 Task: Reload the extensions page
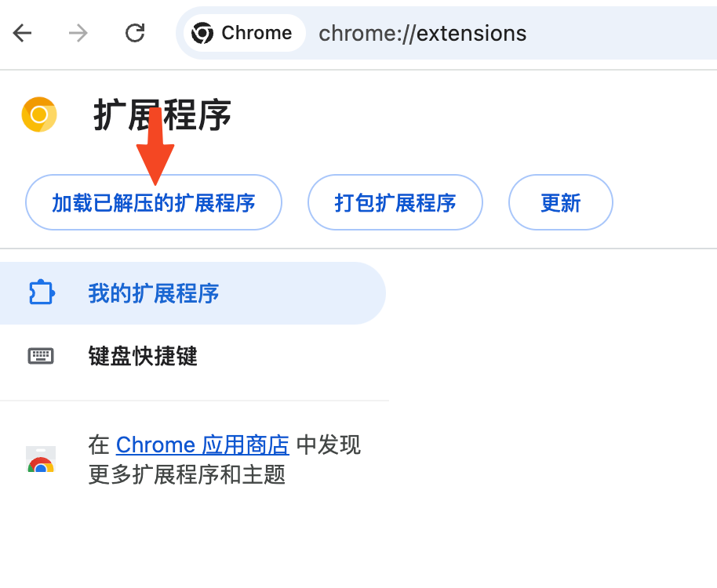(135, 34)
